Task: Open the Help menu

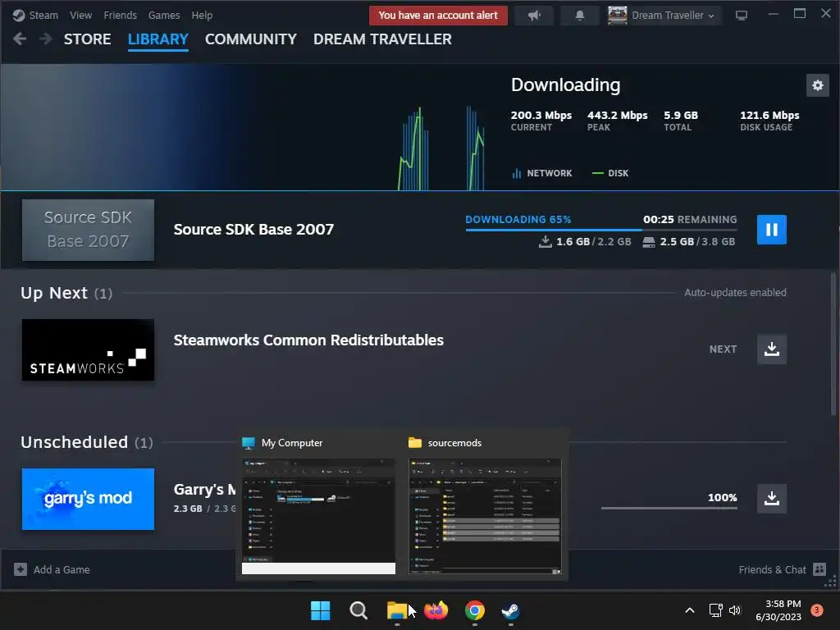Action: (202, 16)
